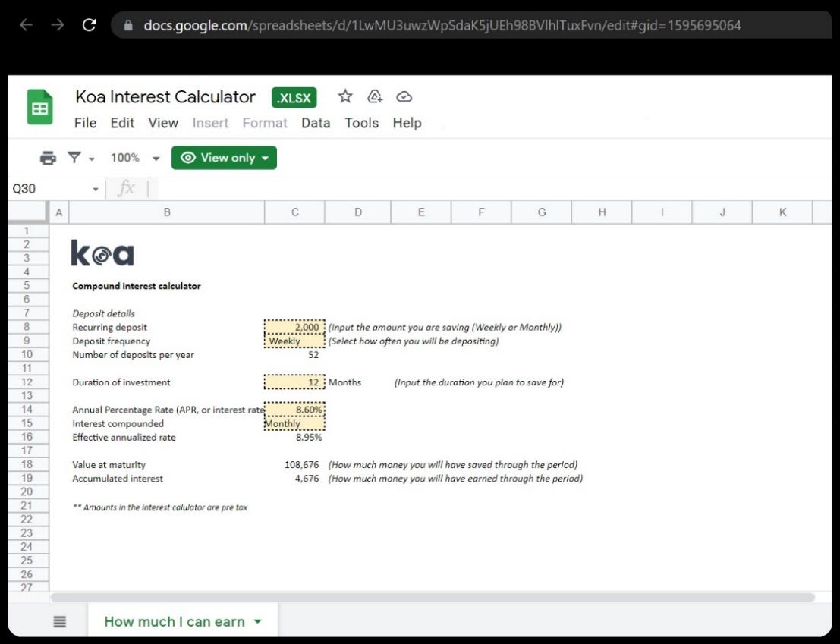Check the cloud document status icon
The width and height of the screenshot is (840, 644).
(404, 96)
